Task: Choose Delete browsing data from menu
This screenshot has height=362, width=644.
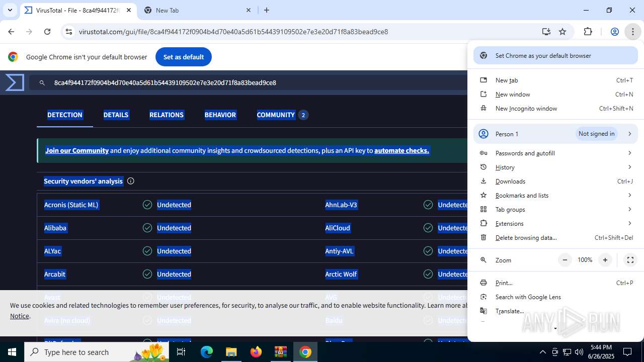Action: tap(555, 238)
